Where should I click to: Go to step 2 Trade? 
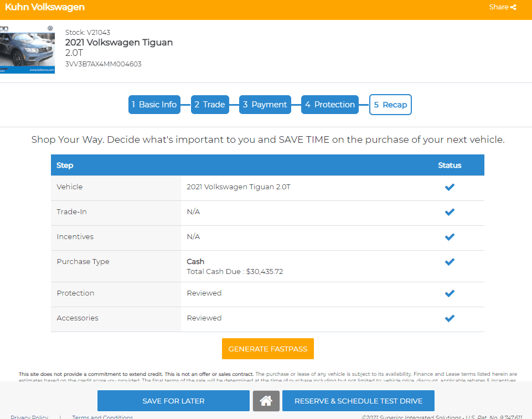210,105
